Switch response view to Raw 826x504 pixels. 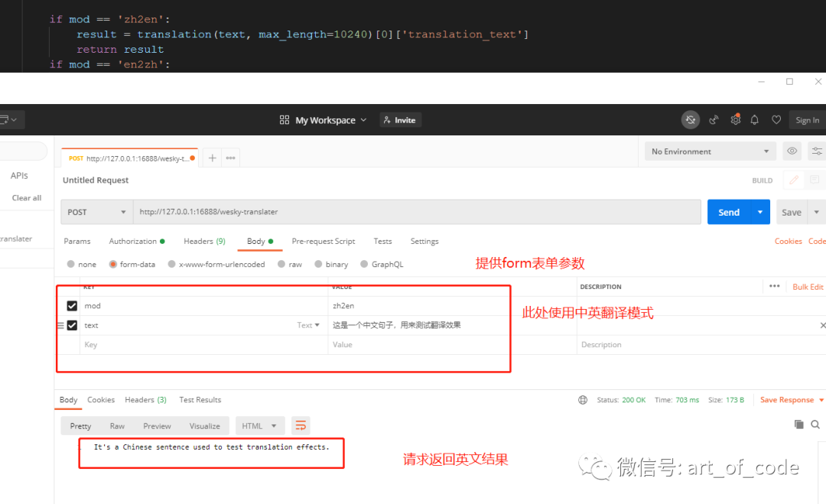(117, 425)
